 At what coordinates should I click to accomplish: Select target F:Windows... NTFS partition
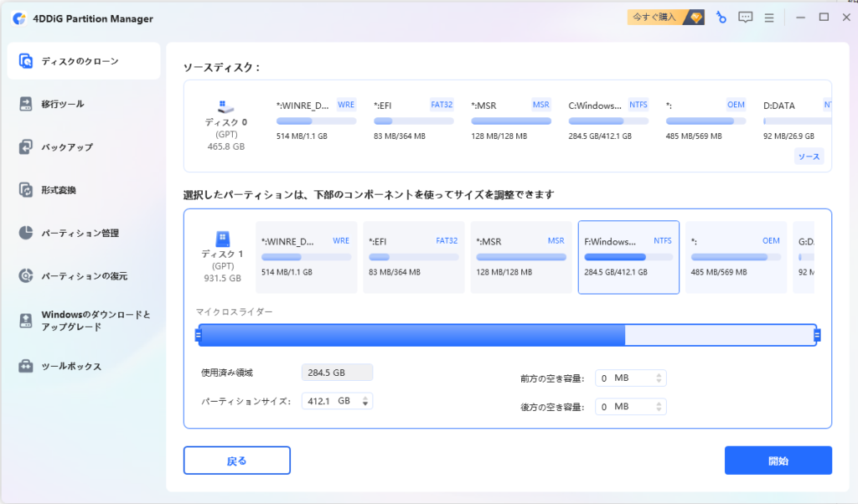[628, 258]
